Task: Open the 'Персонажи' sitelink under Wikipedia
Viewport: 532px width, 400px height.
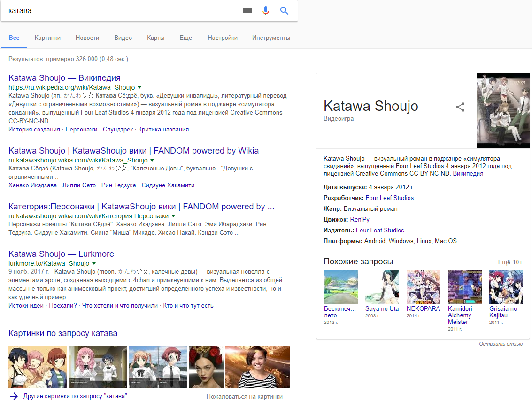Action: coord(81,129)
